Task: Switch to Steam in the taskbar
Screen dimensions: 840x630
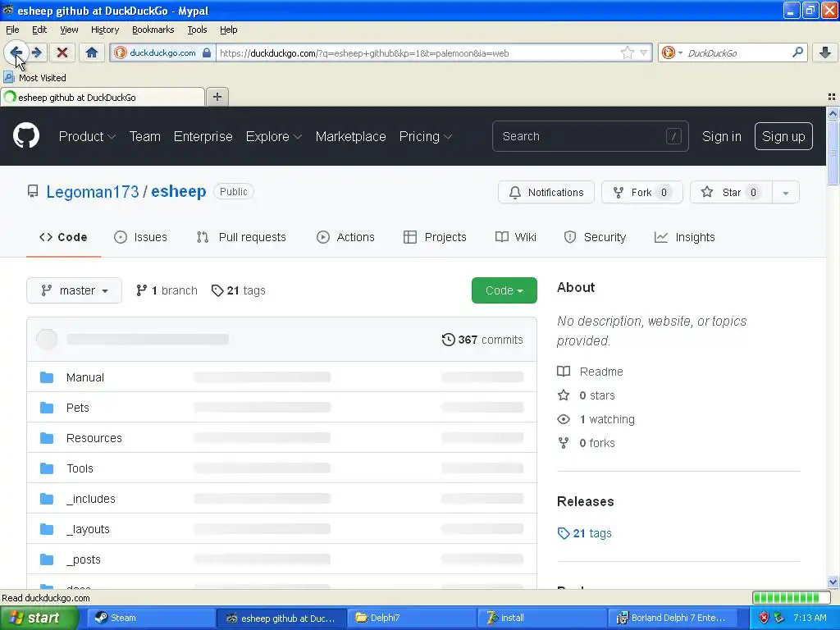Action: tap(151, 618)
